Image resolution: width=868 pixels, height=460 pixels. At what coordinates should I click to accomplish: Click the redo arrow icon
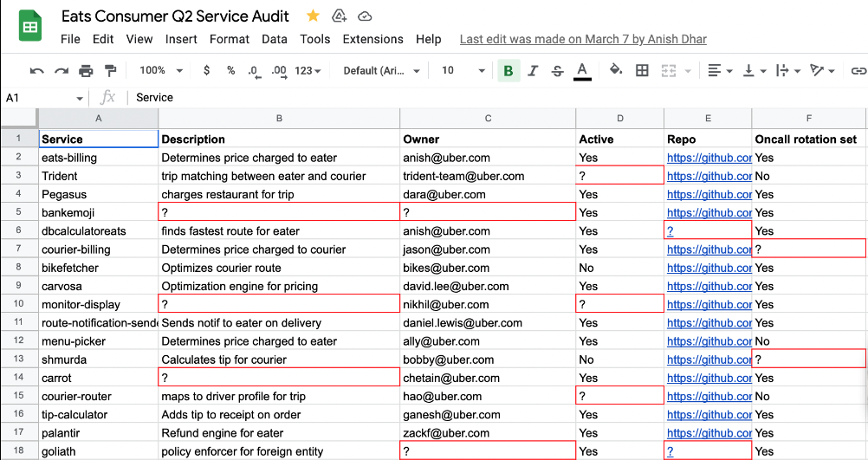pos(61,71)
